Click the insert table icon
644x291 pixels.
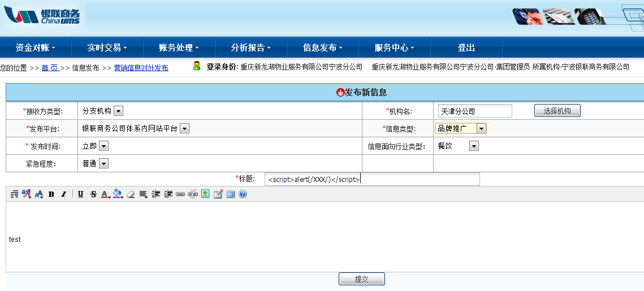coord(218,194)
